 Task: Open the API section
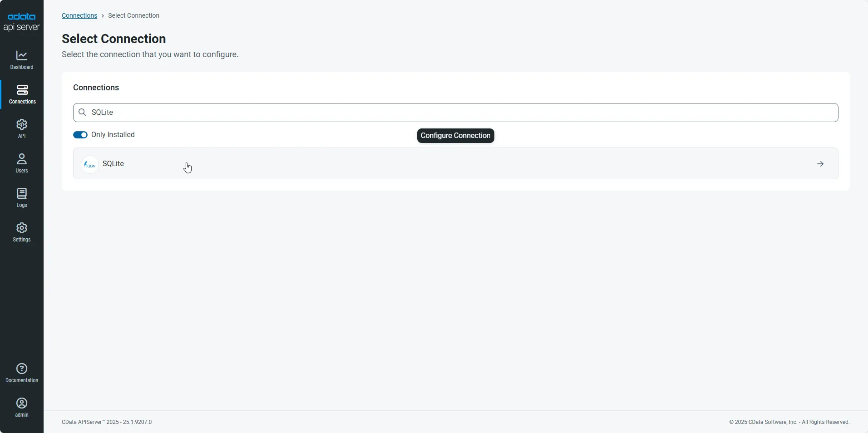pyautogui.click(x=21, y=128)
